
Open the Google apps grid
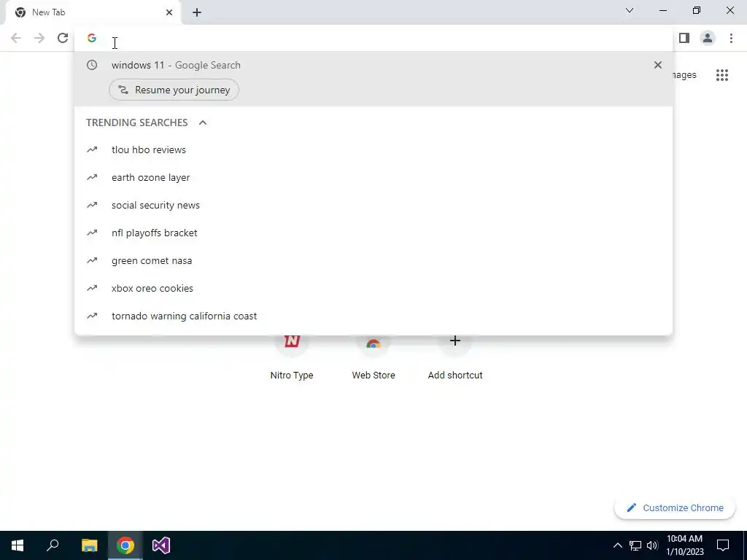(722, 75)
